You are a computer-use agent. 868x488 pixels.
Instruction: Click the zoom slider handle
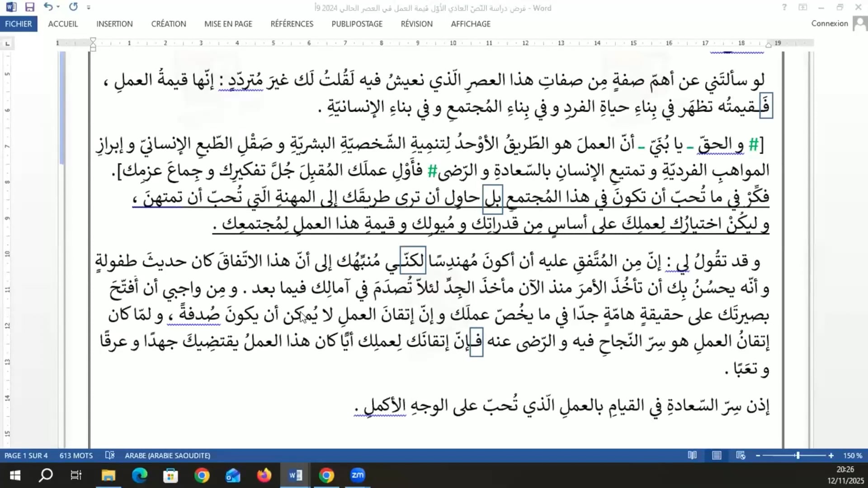coord(798,455)
